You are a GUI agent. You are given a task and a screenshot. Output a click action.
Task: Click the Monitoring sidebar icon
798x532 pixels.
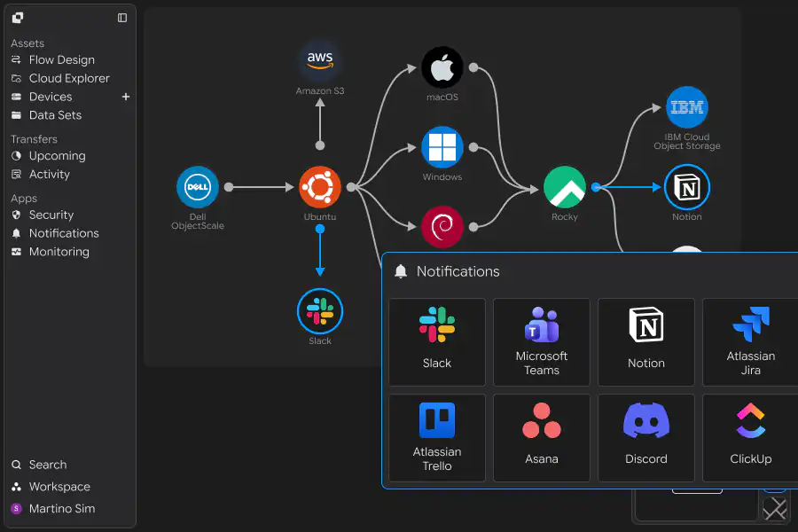(16, 252)
